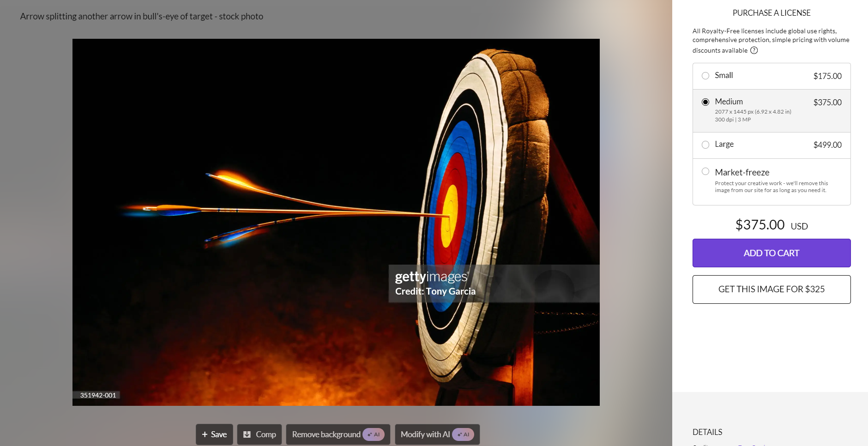Select the Small license radio button
The height and width of the screenshot is (446, 868).
pos(705,76)
